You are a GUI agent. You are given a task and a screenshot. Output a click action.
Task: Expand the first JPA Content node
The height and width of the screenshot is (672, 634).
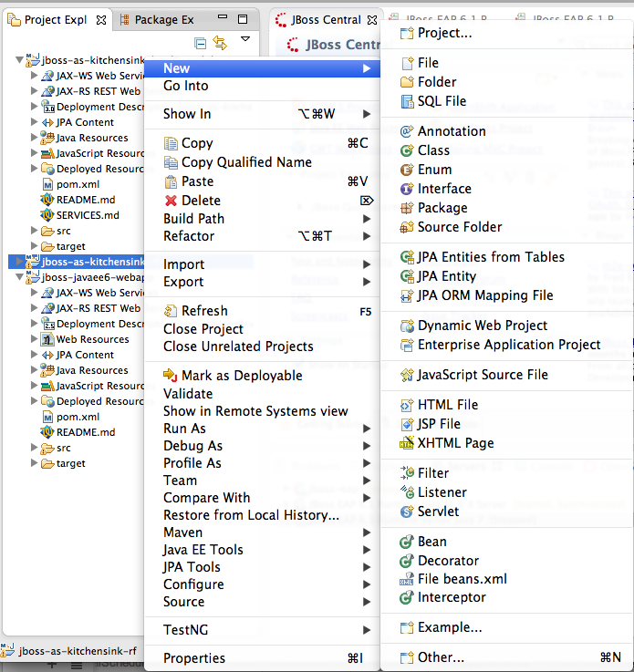click(35, 121)
